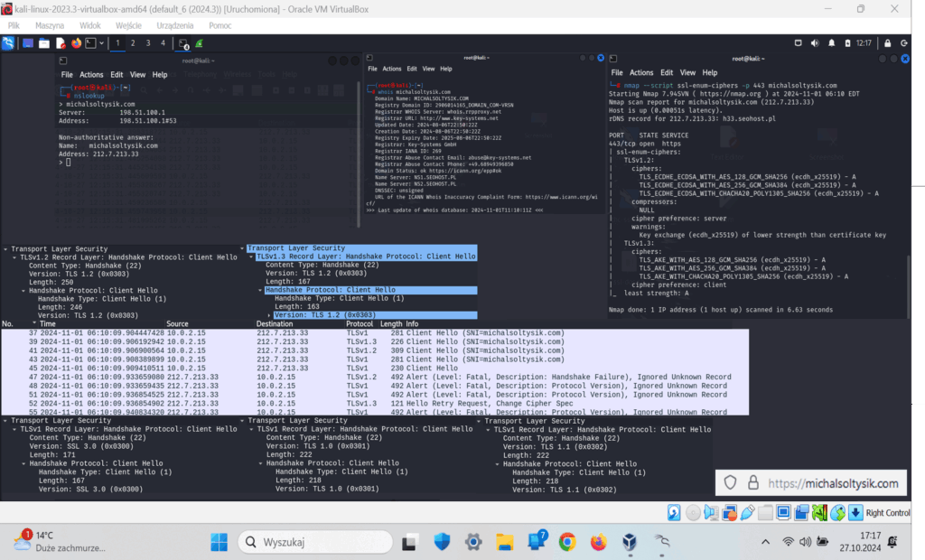This screenshot has height=560, width=925.
Task: Click VirtualBox hard disk activity status icon
Action: pos(674,513)
